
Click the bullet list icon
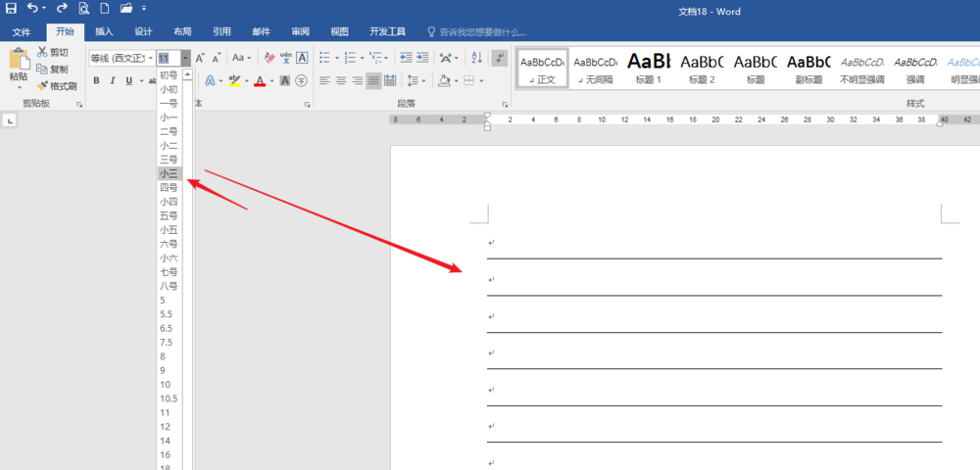tap(325, 58)
